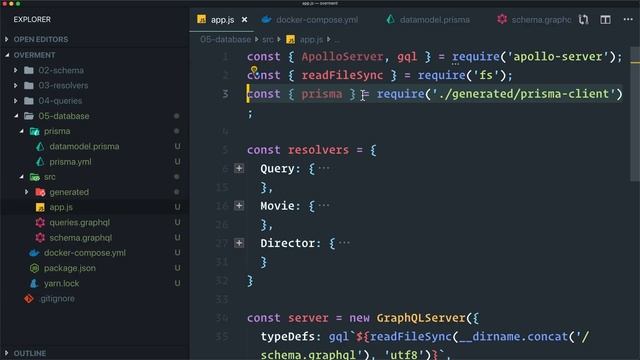Click the 04-queries folder icon
The height and width of the screenshot is (360, 640).
tap(29, 100)
